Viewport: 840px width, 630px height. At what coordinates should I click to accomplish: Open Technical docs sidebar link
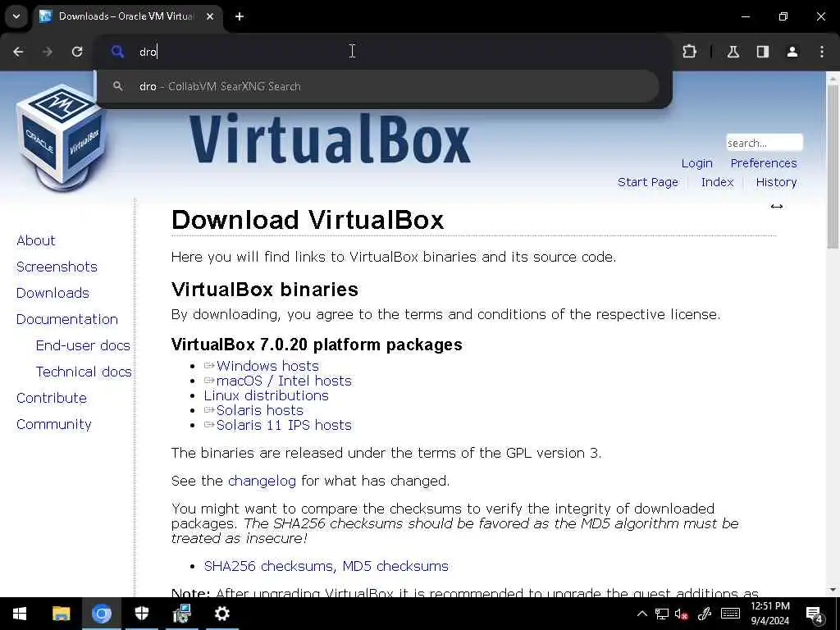(84, 372)
